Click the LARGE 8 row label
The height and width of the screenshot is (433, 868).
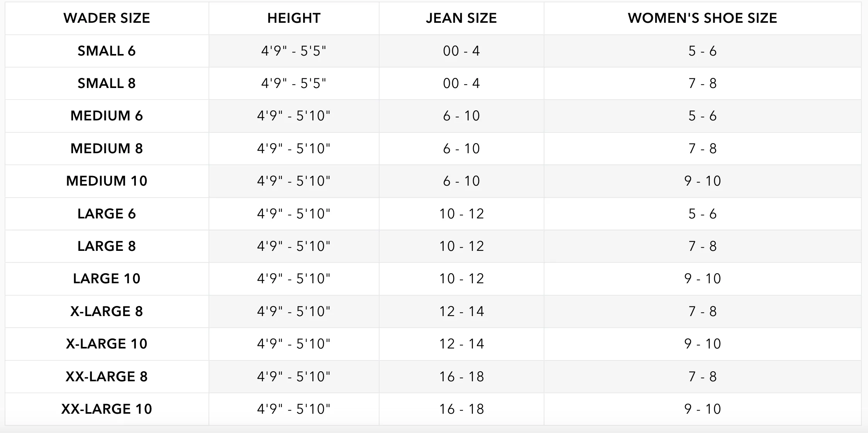pos(107,246)
